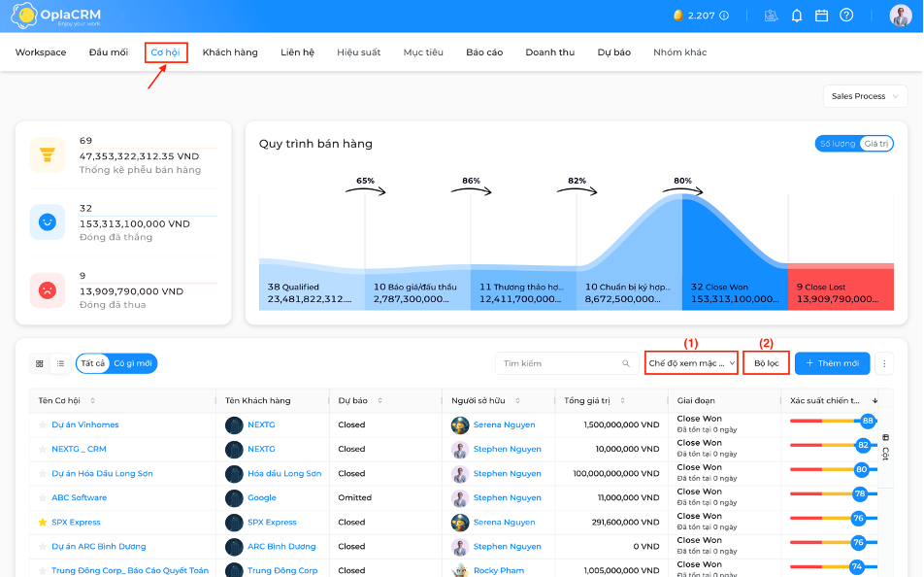
Task: Open the notifications bell icon
Action: (796, 16)
